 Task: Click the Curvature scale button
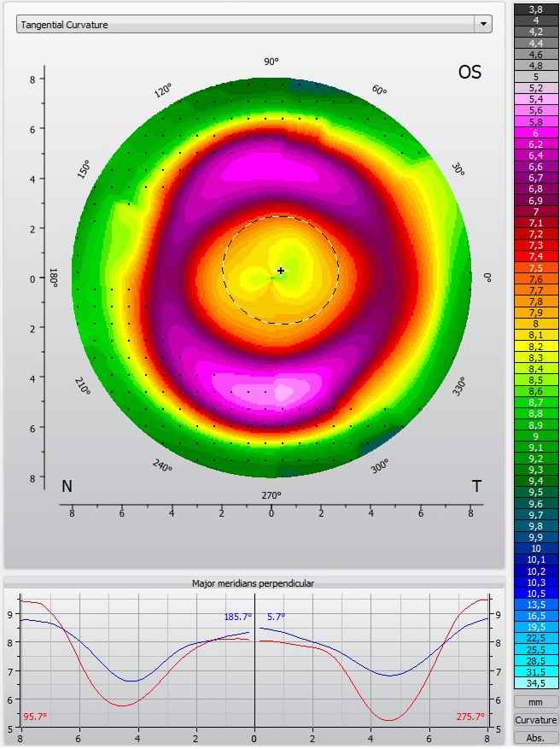535,720
